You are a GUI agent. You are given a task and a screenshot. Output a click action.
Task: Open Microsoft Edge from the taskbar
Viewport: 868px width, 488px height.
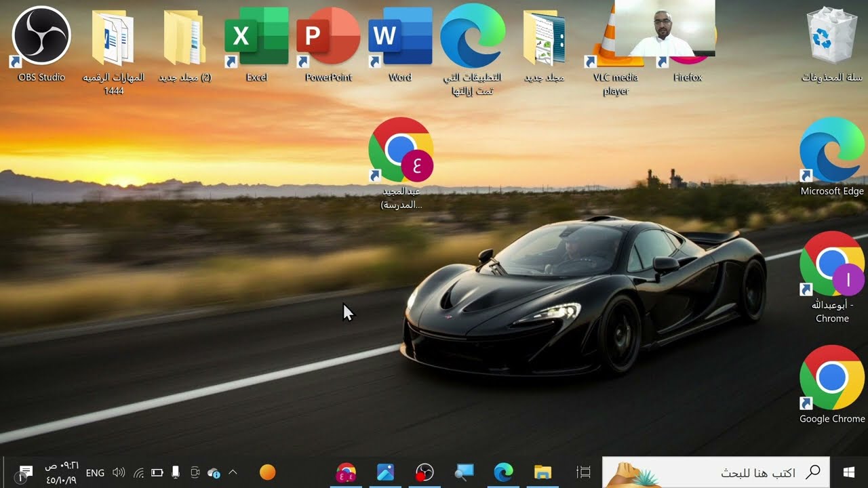click(x=503, y=472)
